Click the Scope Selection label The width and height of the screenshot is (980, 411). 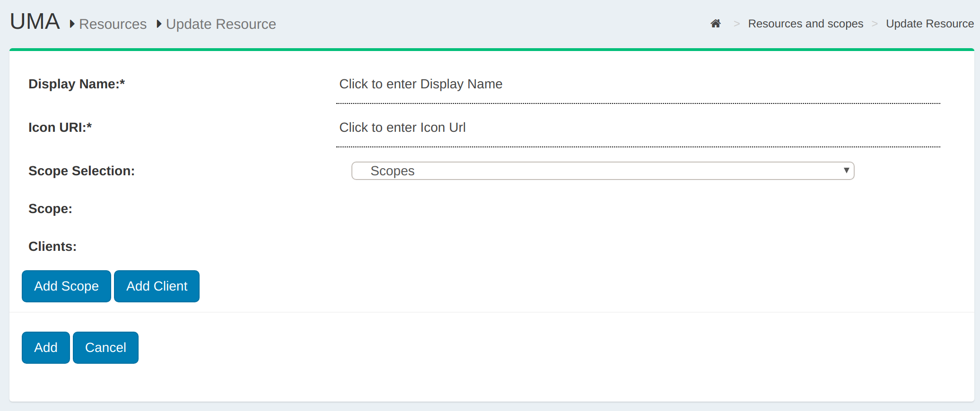click(81, 171)
